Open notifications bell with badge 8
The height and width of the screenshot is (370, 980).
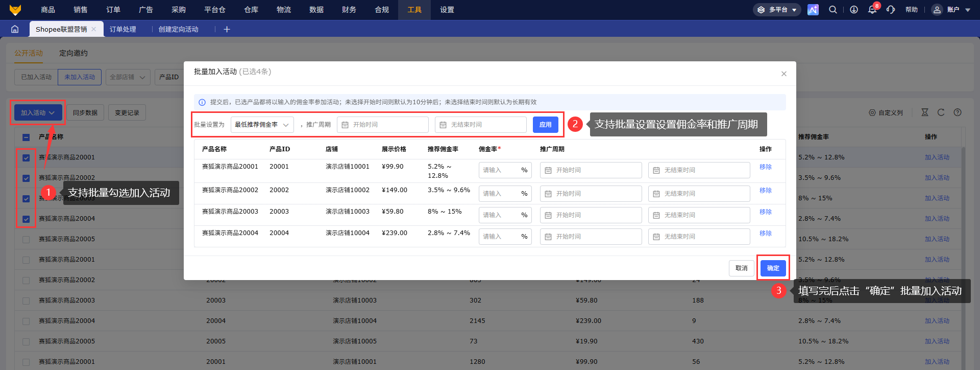[x=873, y=10]
